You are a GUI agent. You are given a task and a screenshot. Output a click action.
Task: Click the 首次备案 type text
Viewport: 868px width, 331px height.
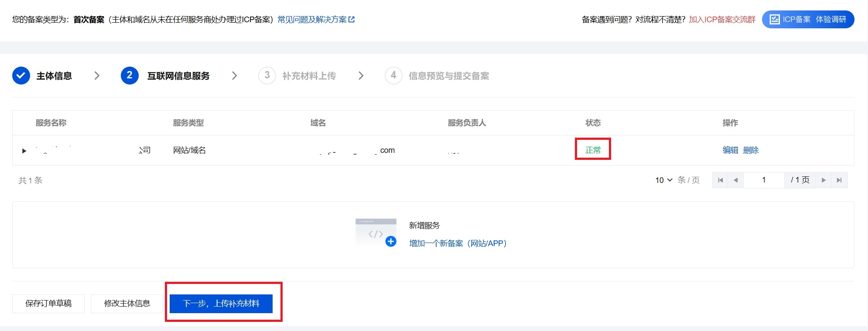89,20
